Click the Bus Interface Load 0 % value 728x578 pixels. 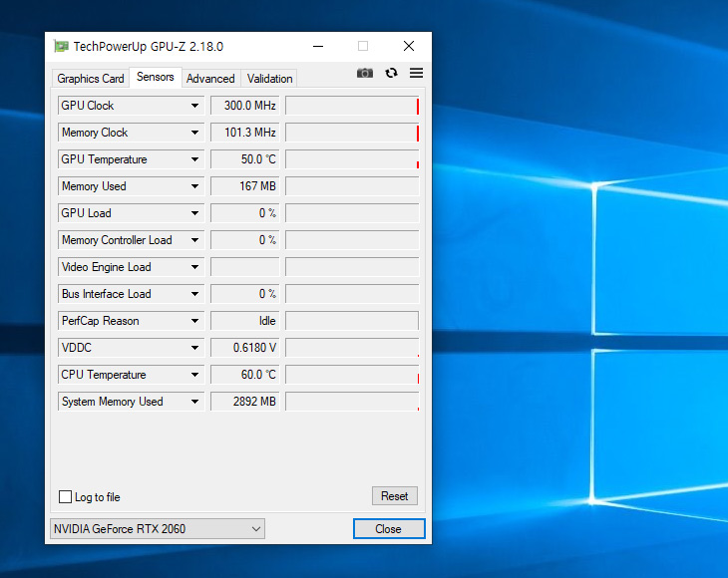click(244, 294)
